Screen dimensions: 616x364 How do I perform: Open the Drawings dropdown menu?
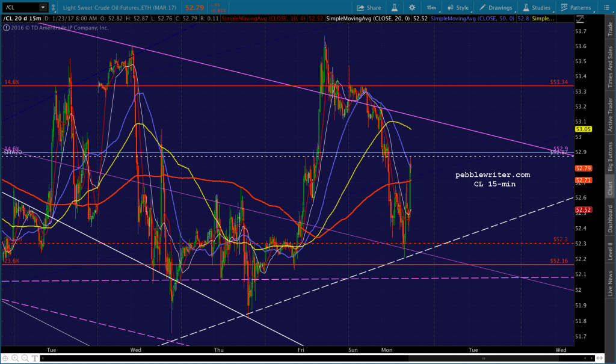pyautogui.click(x=496, y=7)
